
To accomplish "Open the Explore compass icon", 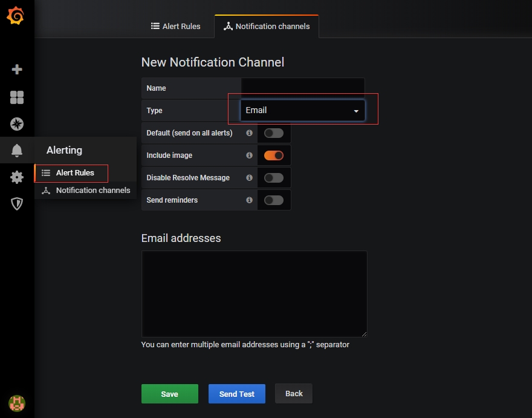I will click(17, 124).
